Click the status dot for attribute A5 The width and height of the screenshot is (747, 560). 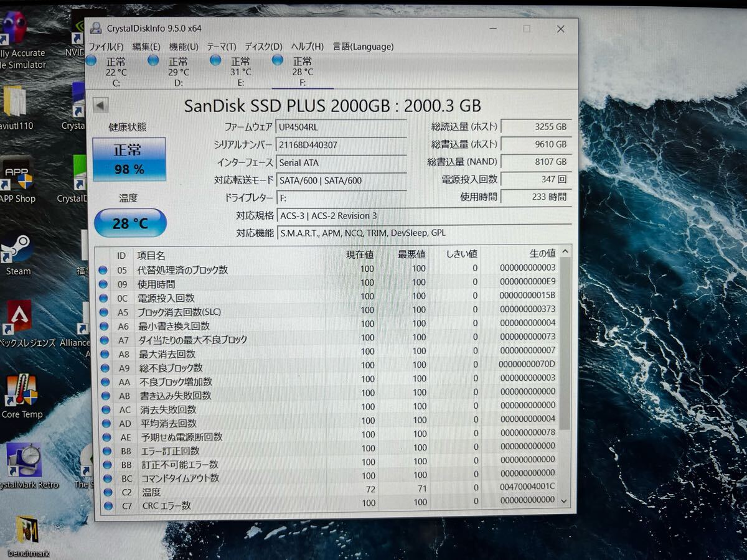pyautogui.click(x=104, y=312)
